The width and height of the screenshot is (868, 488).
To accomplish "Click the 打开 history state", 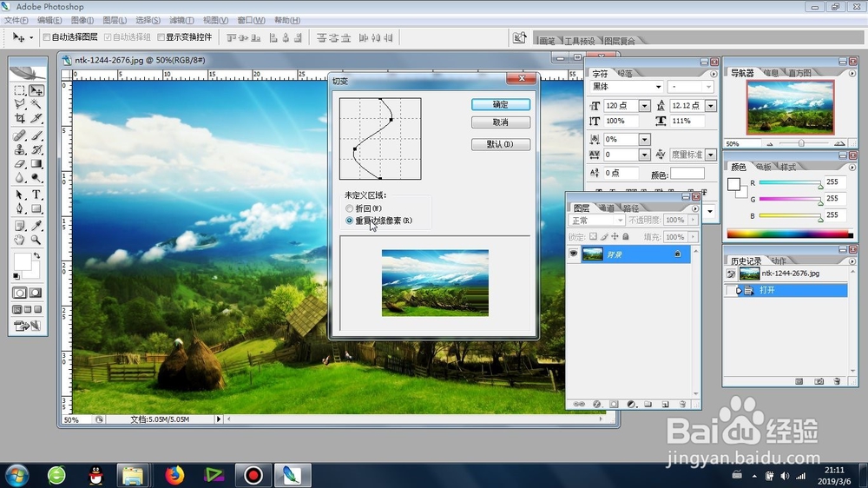I will pos(786,290).
